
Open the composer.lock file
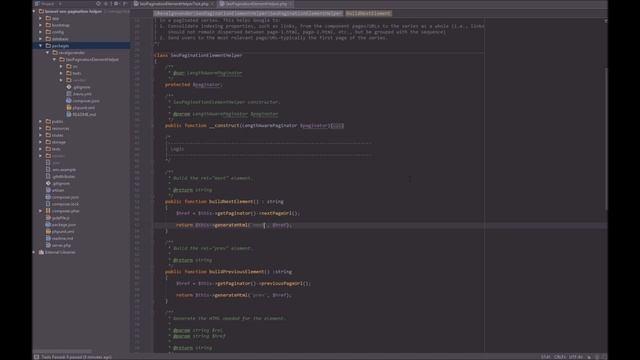coord(65,204)
